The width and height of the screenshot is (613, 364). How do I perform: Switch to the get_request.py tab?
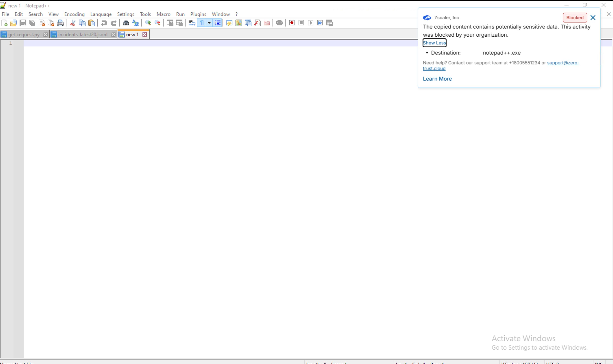pos(24,35)
